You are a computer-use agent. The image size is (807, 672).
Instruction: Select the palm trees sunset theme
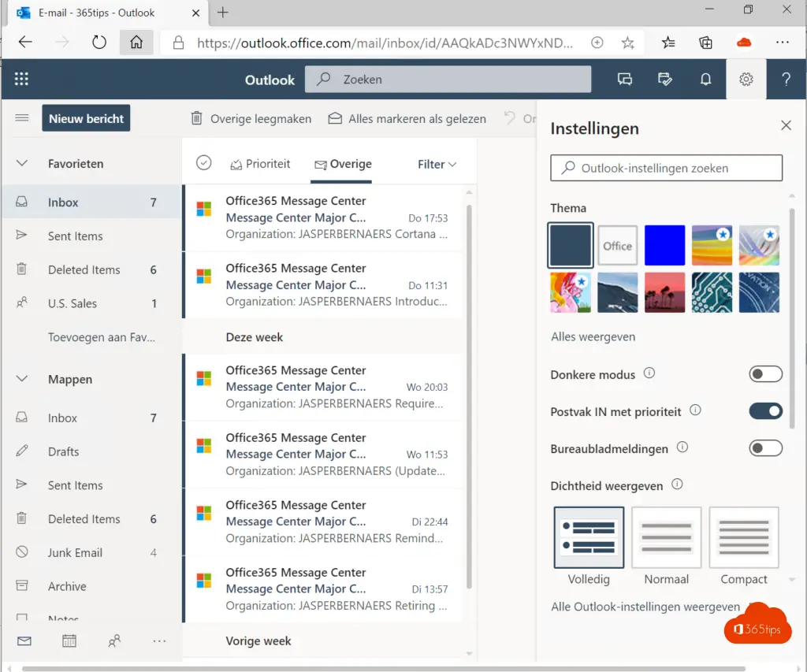click(664, 292)
